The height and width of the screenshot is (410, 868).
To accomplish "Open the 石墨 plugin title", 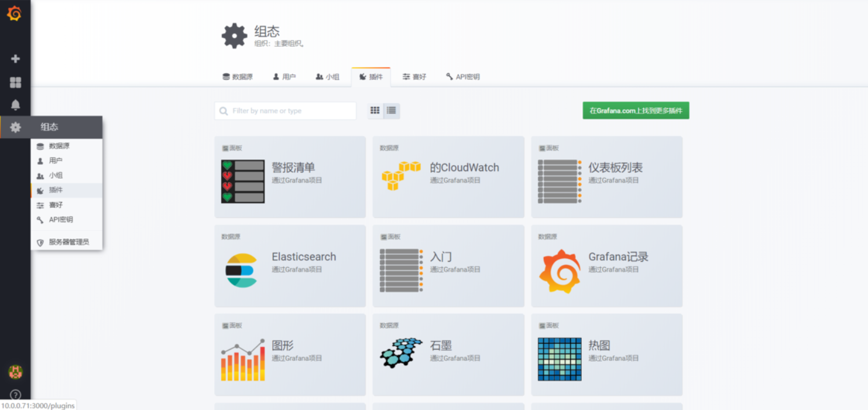I will (441, 346).
